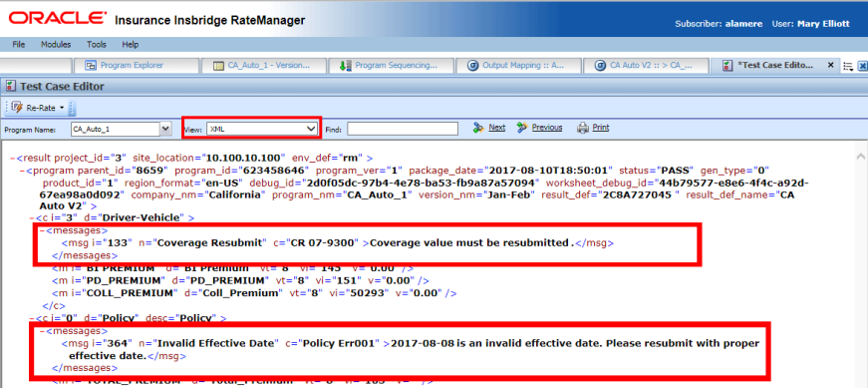The width and height of the screenshot is (868, 388).
Task: Switch to the Program Explorer tab
Action: [x=137, y=66]
